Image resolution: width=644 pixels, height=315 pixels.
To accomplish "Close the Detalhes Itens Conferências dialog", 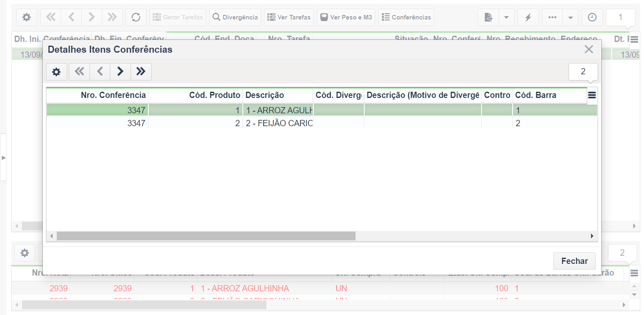I will (588, 49).
